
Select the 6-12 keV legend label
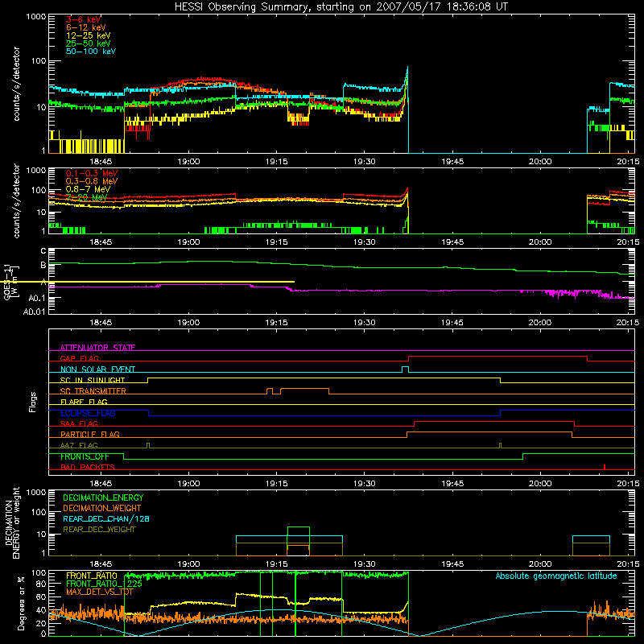pyautogui.click(x=86, y=27)
